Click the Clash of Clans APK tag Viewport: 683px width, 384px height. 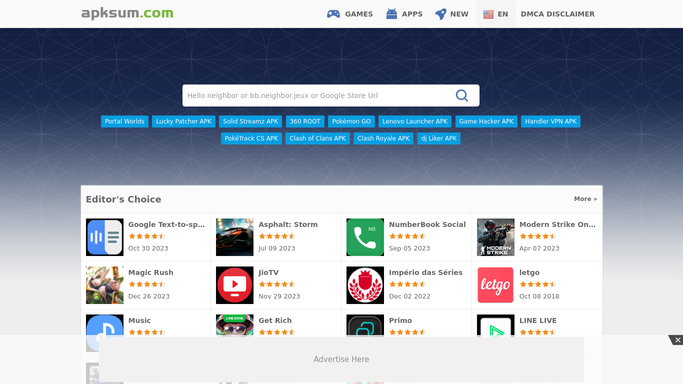318,138
